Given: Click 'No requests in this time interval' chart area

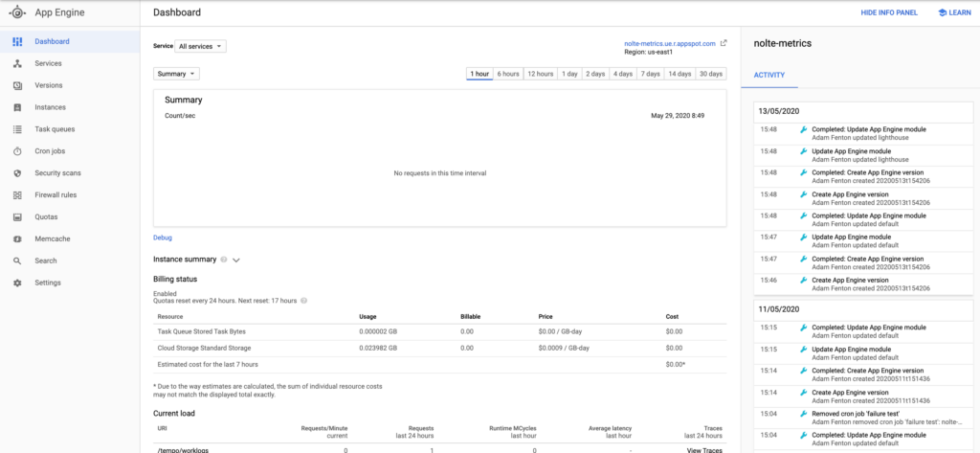Looking at the screenshot, I should 439,173.
